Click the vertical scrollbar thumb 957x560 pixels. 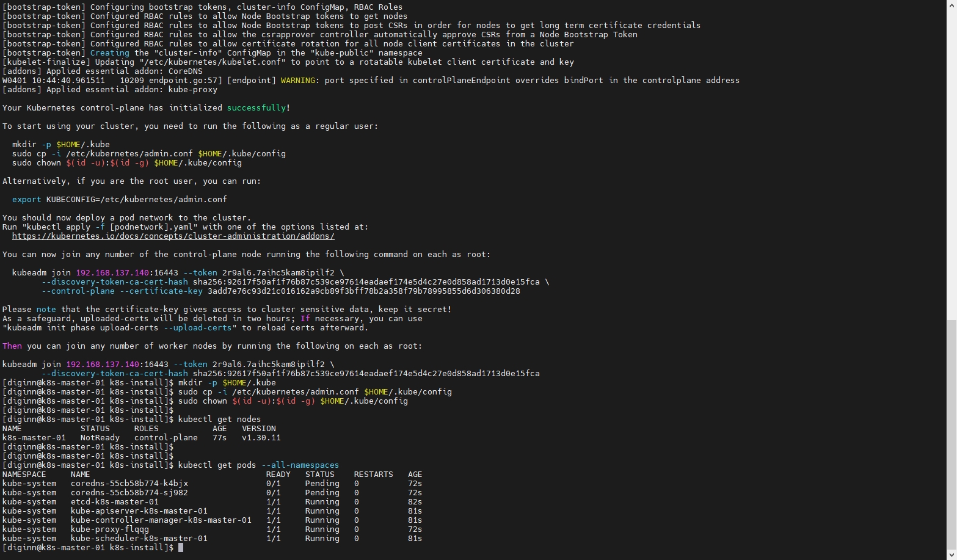tap(952, 434)
